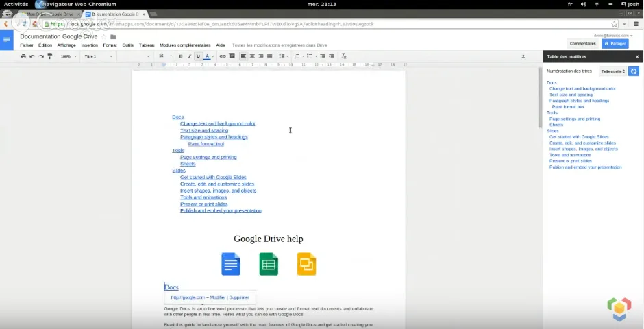Open the numbered list style arrow

(x=303, y=56)
